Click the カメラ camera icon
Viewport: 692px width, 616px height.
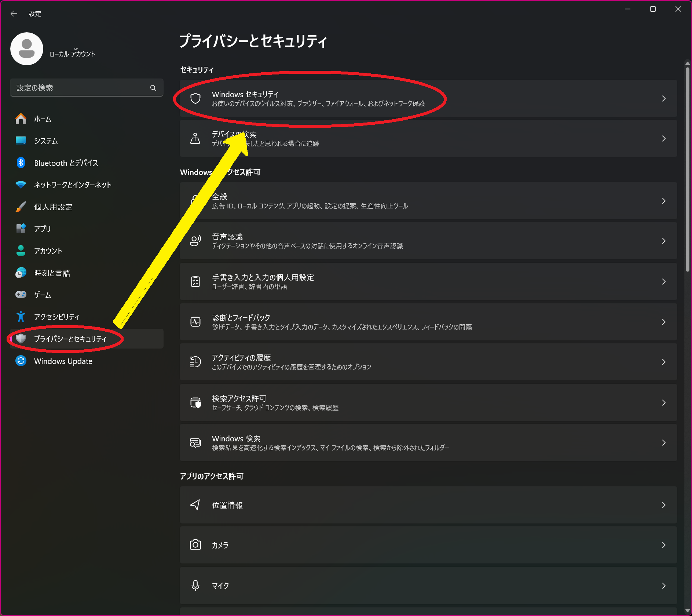pos(195,545)
